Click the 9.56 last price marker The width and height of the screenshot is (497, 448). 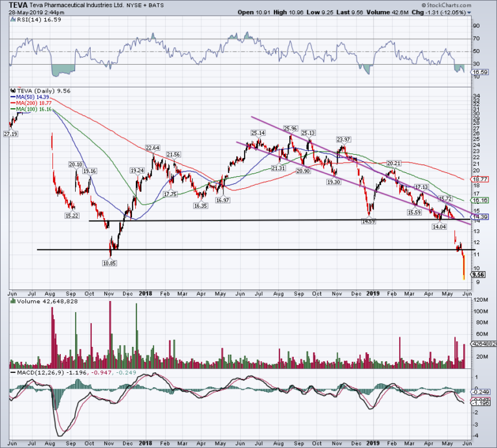478,274
